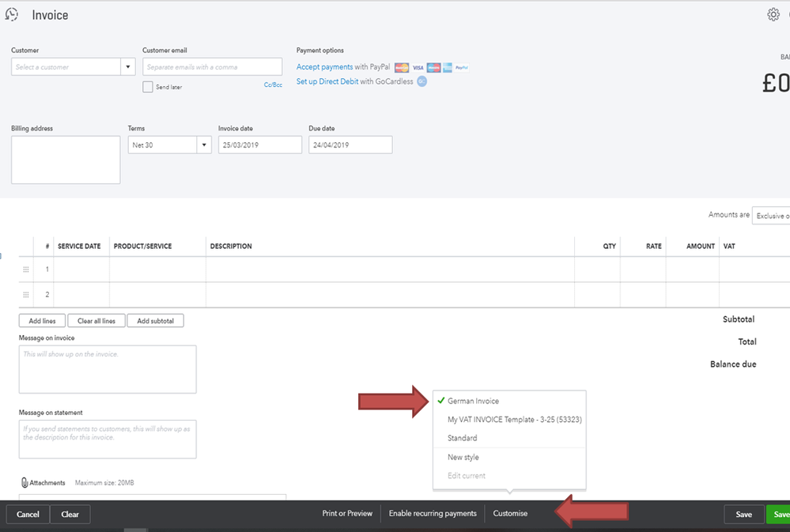Viewport: 790px width, 532px height.
Task: Click the Message on statement box
Action: [x=108, y=440]
